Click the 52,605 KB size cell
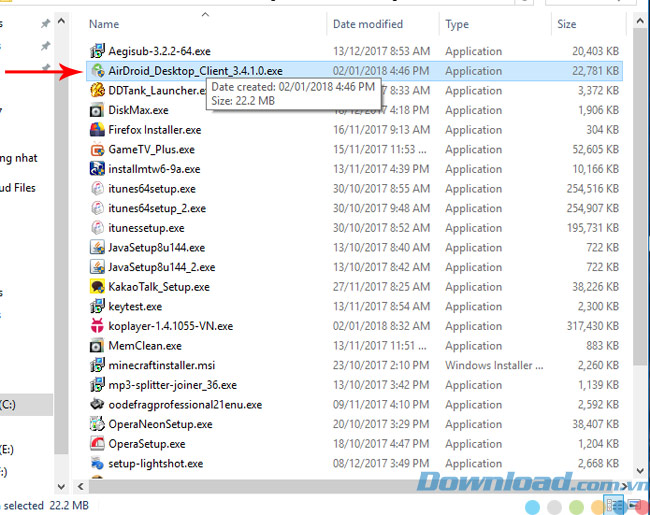 [595, 149]
